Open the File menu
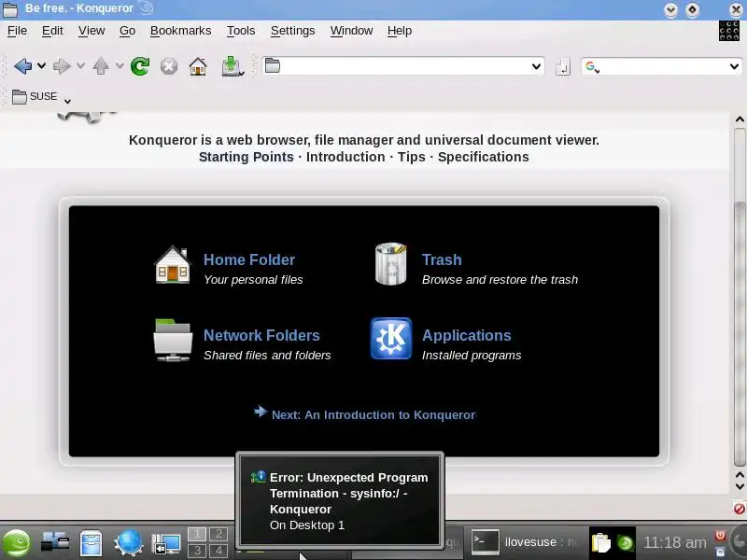Image resolution: width=747 pixels, height=560 pixels. point(17,31)
